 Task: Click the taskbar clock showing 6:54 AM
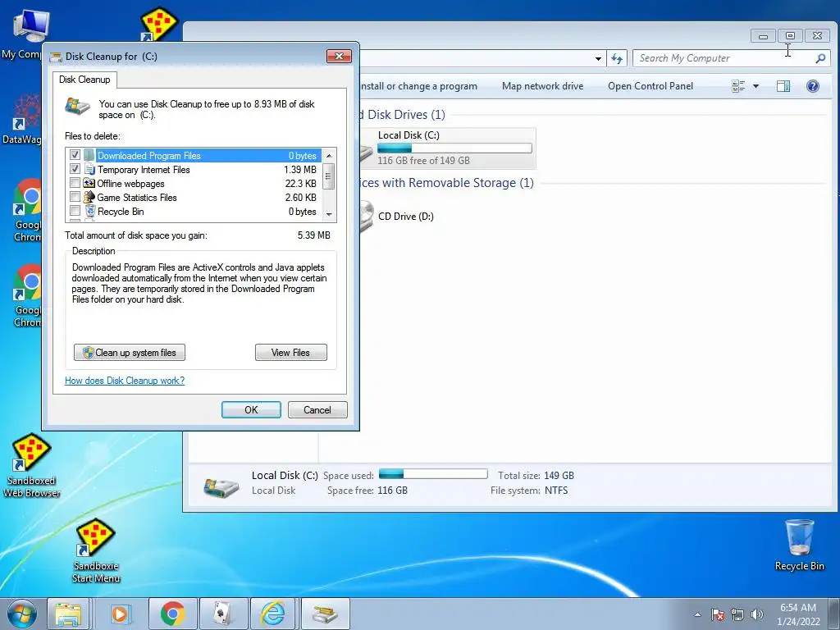(x=798, y=614)
